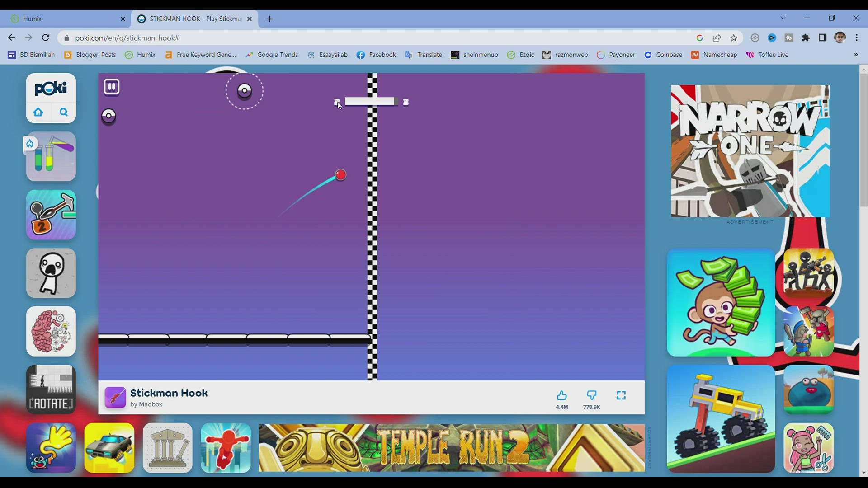Bookmark this page with star icon
The width and height of the screenshot is (868, 488).
point(734,38)
